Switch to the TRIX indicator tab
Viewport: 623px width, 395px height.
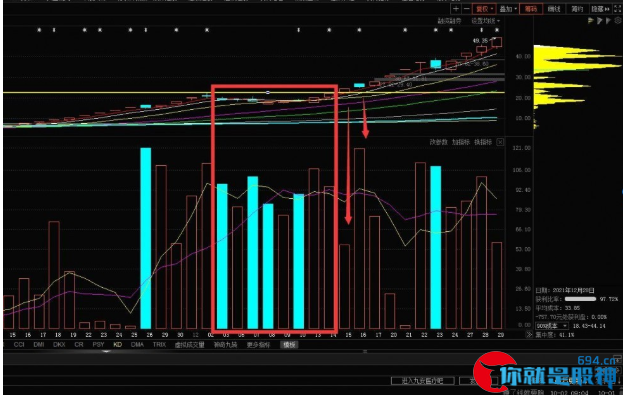(x=159, y=345)
